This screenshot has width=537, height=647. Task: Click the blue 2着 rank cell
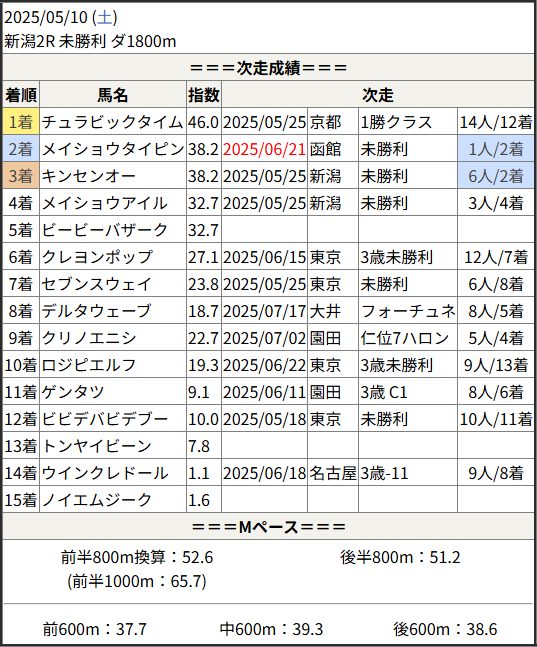(x=21, y=149)
